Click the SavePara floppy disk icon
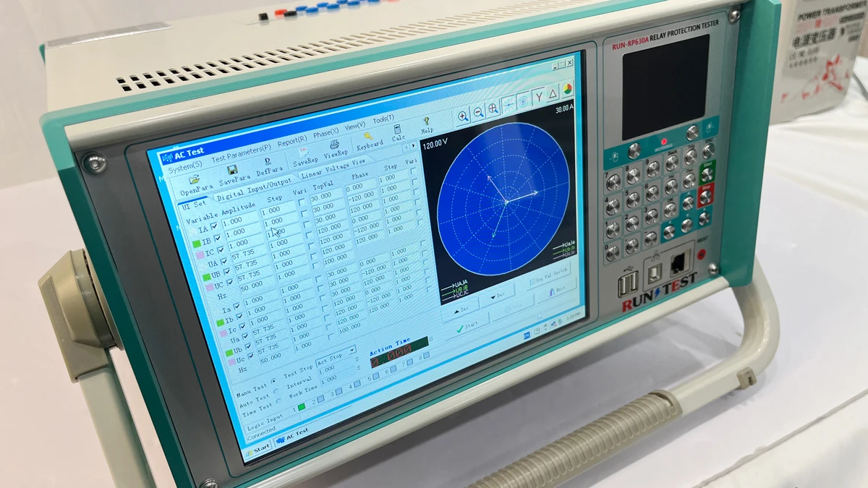The image size is (868, 488). click(x=231, y=171)
